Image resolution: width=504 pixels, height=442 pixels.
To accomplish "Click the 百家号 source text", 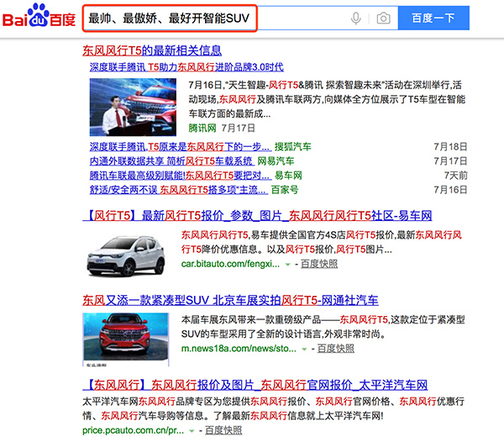I will coord(285,190).
